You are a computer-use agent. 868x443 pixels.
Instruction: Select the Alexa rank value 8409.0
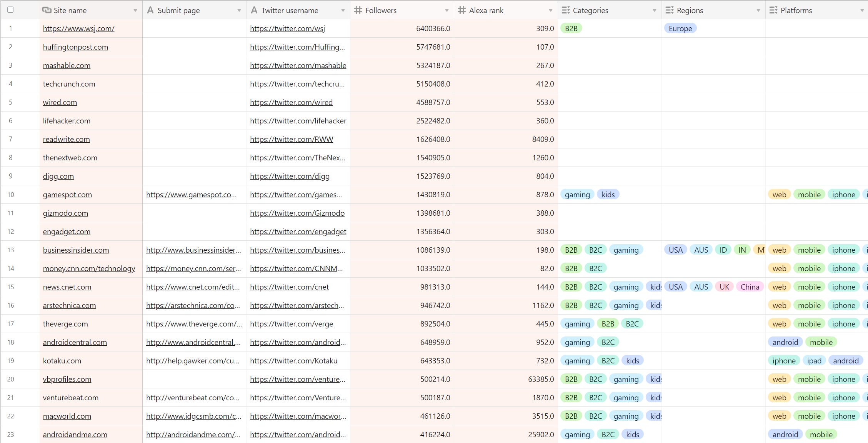[543, 139]
